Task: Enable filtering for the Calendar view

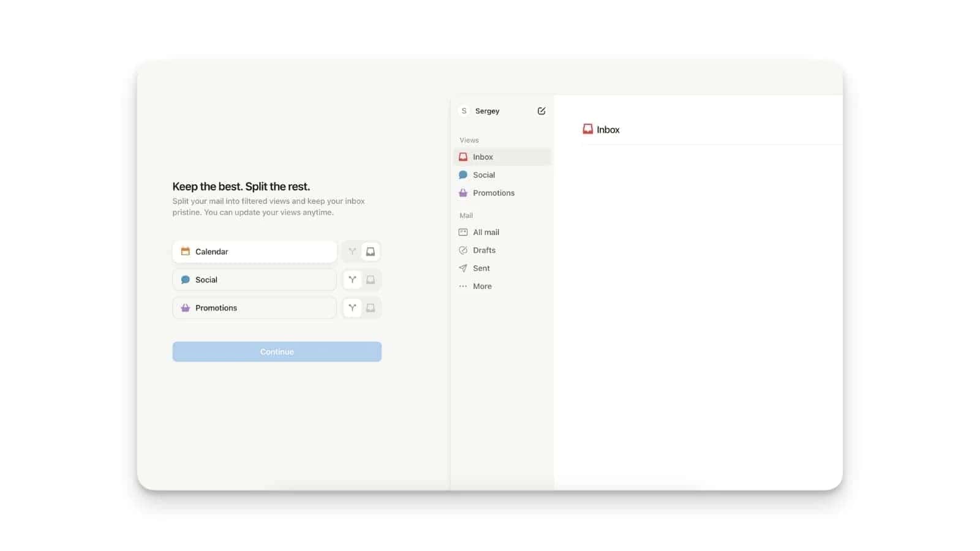Action: click(352, 251)
